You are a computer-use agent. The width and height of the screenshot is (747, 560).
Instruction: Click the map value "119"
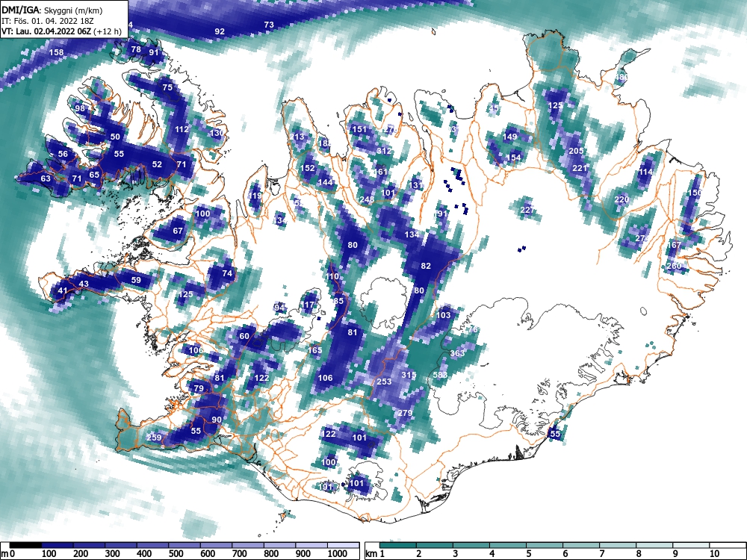255,196
